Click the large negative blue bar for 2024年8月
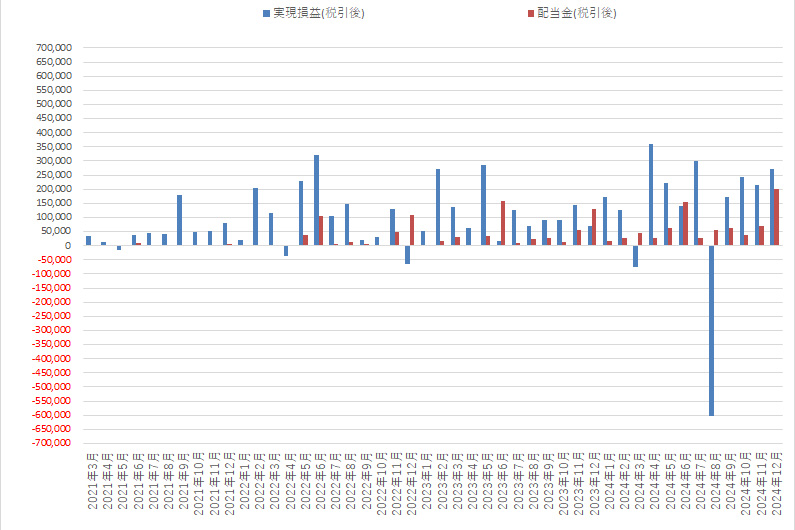Image resolution: width=795 pixels, height=530 pixels. click(712, 330)
